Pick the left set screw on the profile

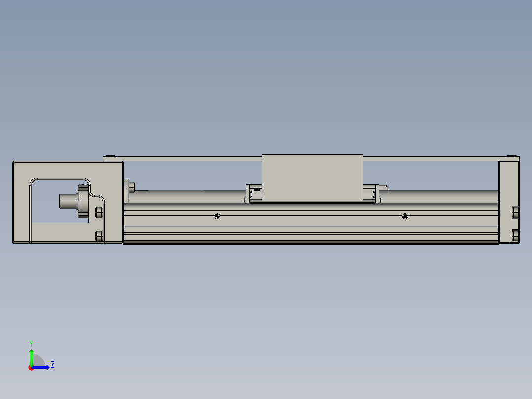217,216
